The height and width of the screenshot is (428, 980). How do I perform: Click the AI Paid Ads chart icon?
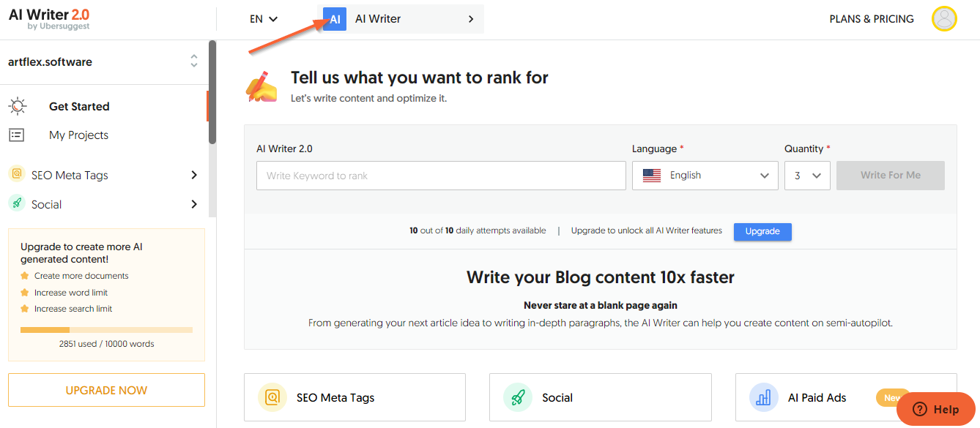[764, 397]
